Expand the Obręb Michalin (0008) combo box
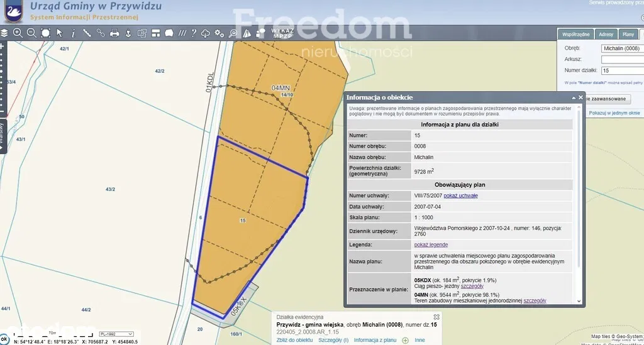The width and height of the screenshot is (644, 345). [621, 48]
